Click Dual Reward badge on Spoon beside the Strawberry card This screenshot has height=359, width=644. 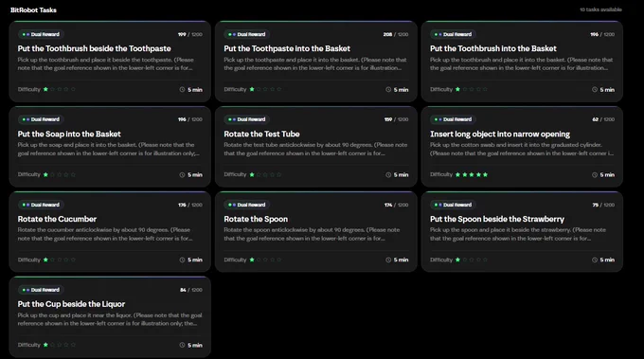tap(453, 205)
